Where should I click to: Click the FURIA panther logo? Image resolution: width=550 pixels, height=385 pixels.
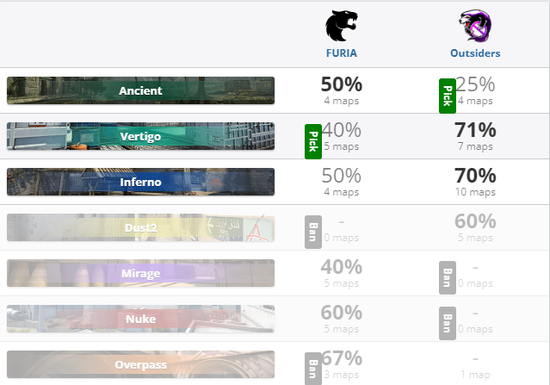tap(341, 26)
